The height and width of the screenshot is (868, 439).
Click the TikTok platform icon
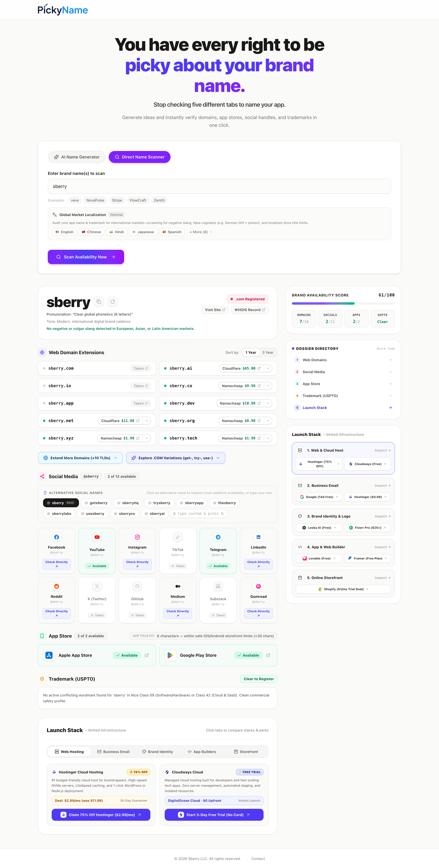pyautogui.click(x=178, y=537)
